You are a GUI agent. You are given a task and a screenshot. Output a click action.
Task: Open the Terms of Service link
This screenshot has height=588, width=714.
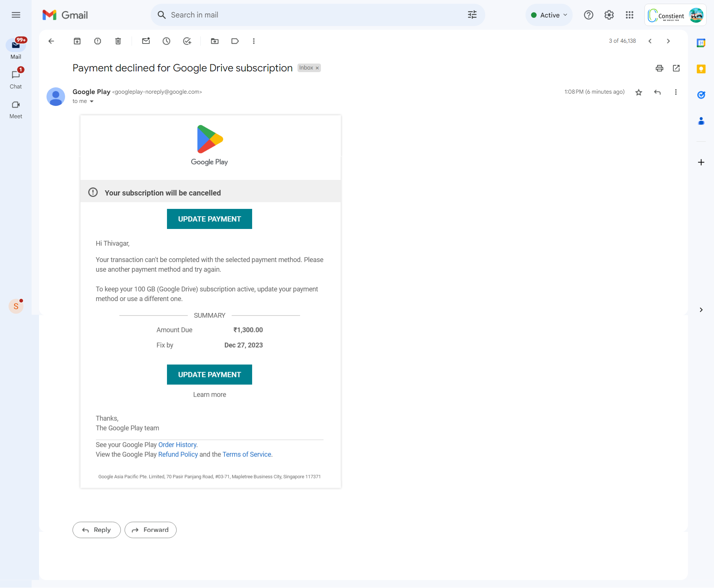(x=247, y=455)
